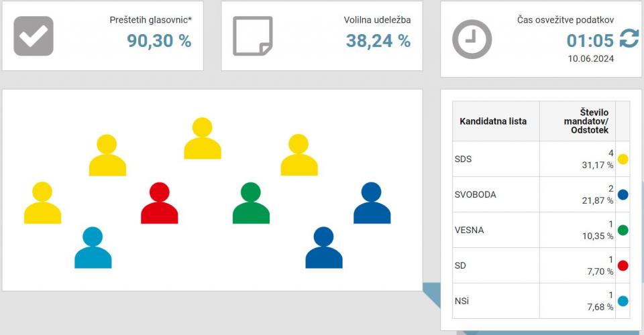The image size is (644, 335).
Task: Click the red dot in SD row
Action: click(623, 266)
